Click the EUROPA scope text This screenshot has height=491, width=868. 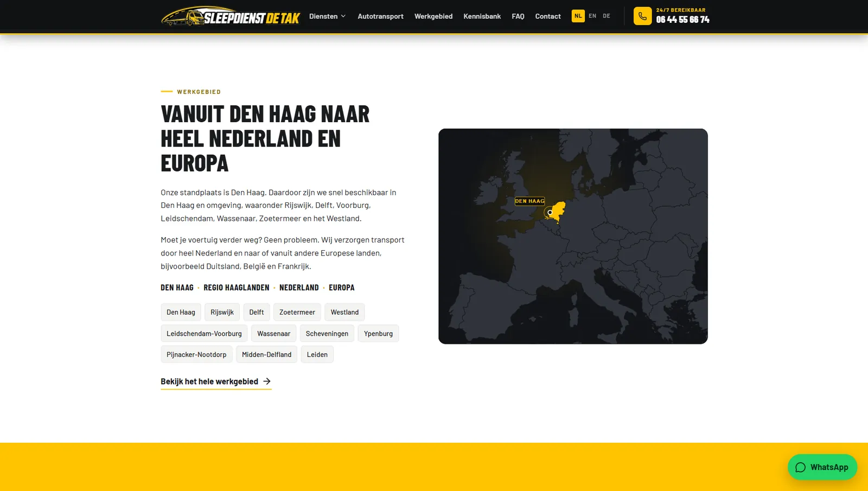(x=342, y=288)
